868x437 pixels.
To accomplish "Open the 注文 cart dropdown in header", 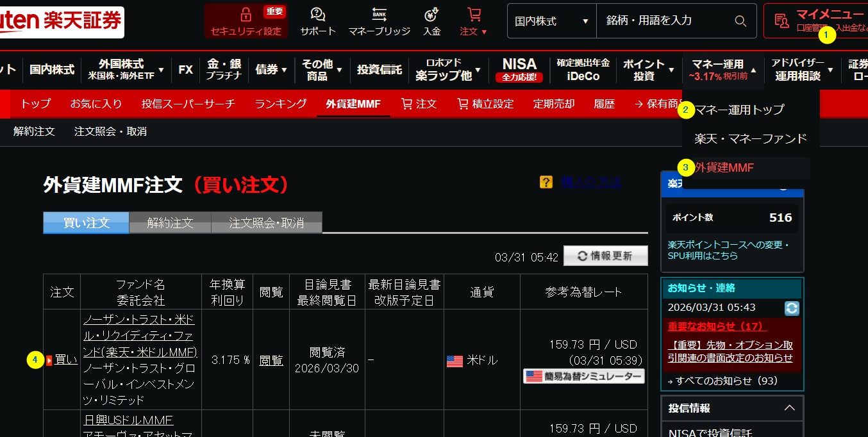I will click(x=474, y=21).
